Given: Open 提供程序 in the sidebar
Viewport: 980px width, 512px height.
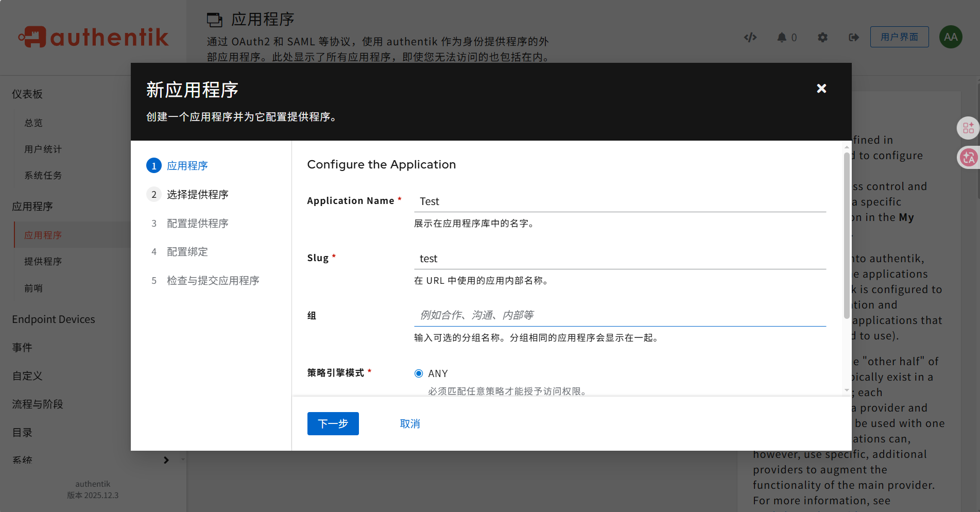Looking at the screenshot, I should tap(43, 262).
